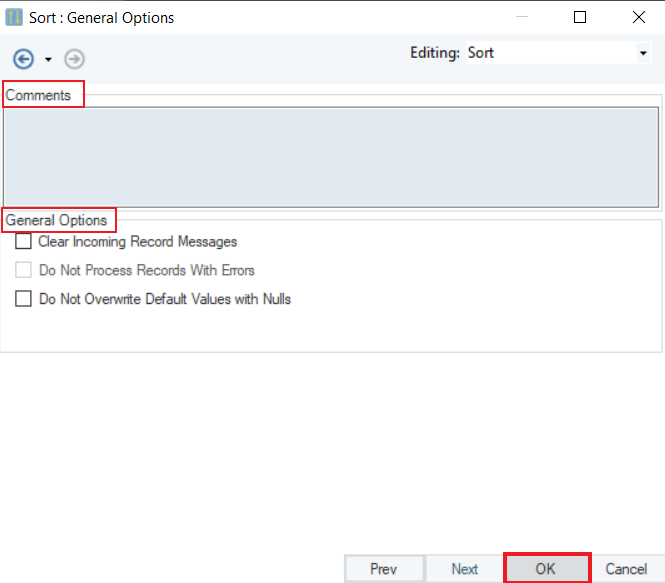Screen dimensions: 665x583
Task: Click the General Options group label
Action: click(x=56, y=220)
